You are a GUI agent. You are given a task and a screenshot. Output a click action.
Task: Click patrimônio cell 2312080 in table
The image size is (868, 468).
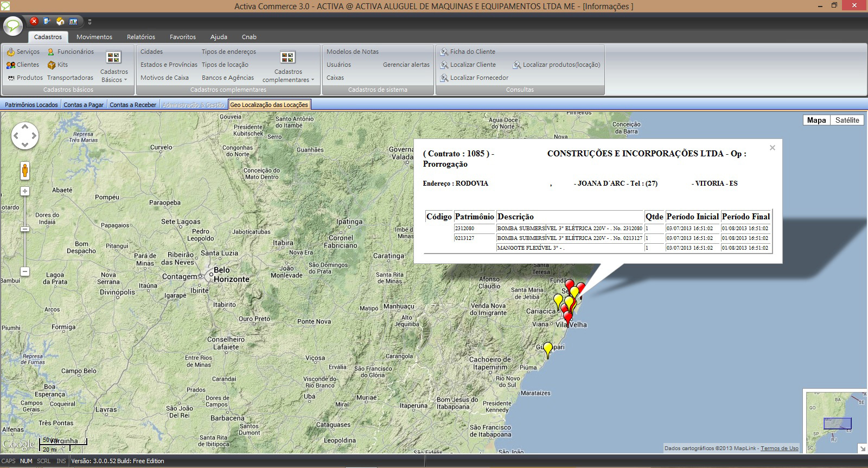(x=475, y=229)
